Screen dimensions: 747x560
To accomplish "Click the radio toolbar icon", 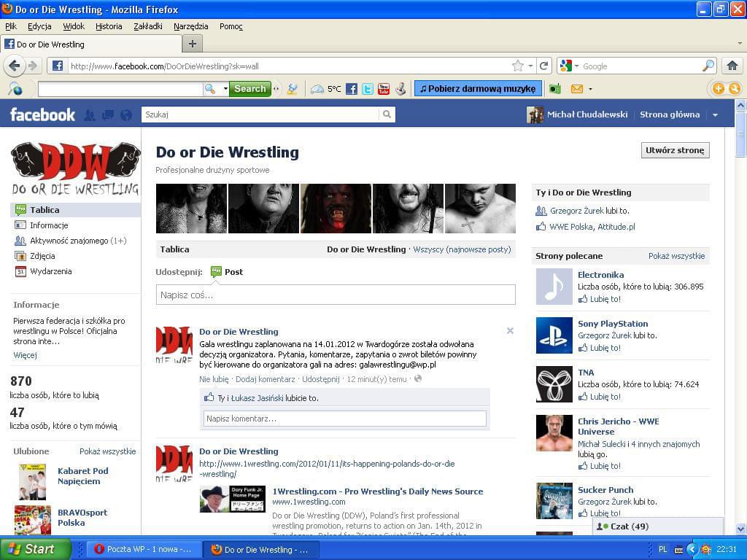I will 554,89.
